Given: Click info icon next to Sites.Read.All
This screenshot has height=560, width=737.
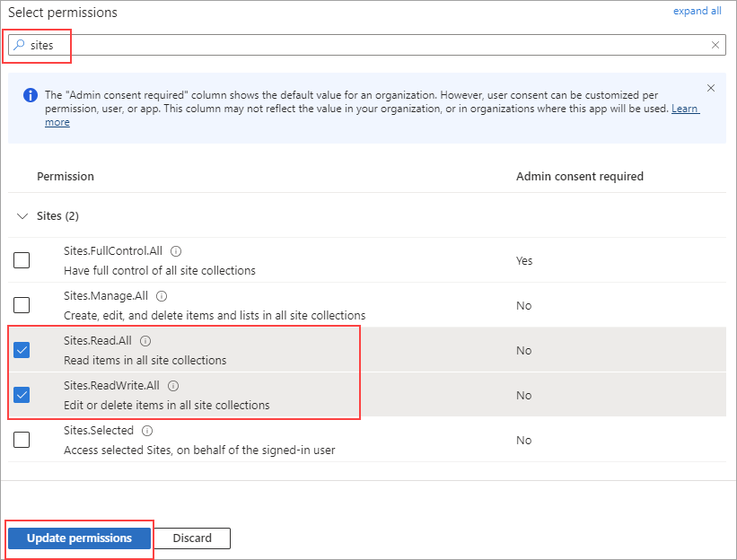Looking at the screenshot, I should point(145,341).
